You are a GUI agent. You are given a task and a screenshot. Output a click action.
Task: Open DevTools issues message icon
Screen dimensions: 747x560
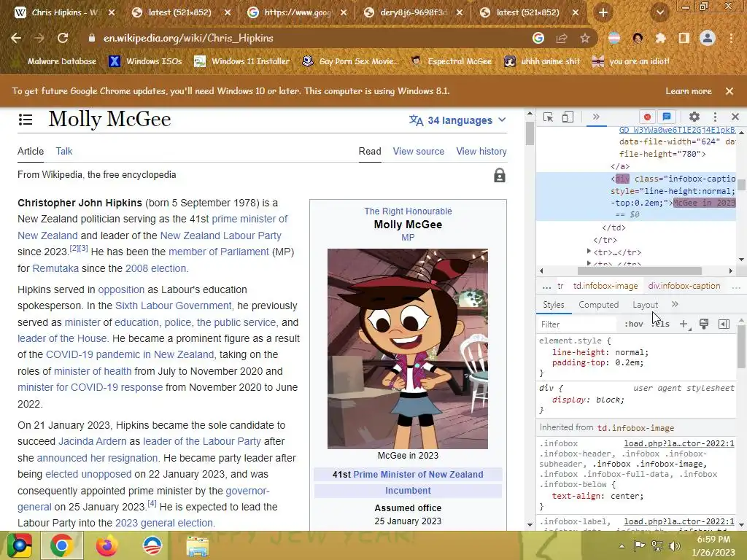[667, 117]
